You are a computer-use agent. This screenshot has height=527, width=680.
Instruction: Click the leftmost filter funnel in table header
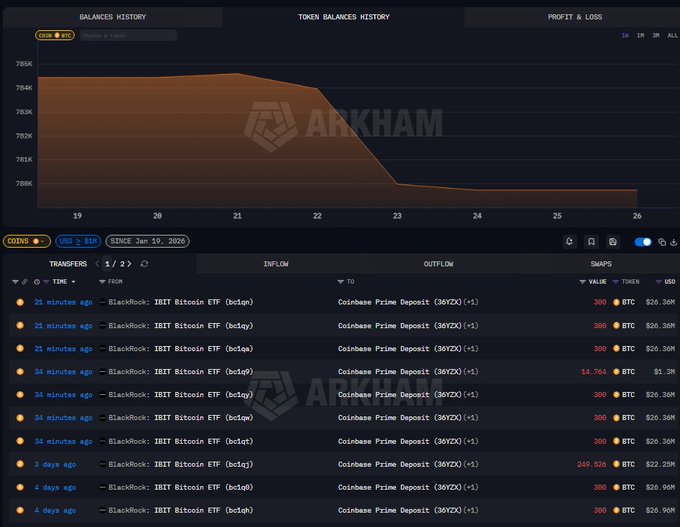[15, 282]
